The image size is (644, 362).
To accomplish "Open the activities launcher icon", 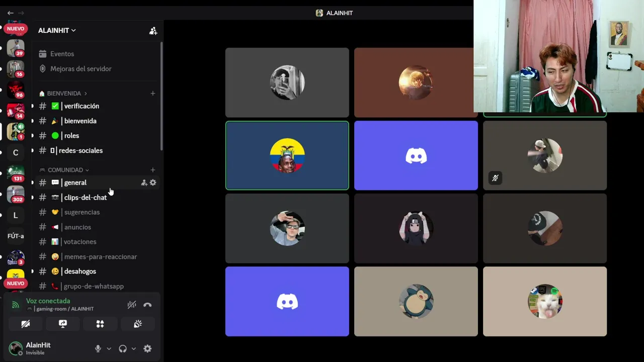I will [100, 324].
